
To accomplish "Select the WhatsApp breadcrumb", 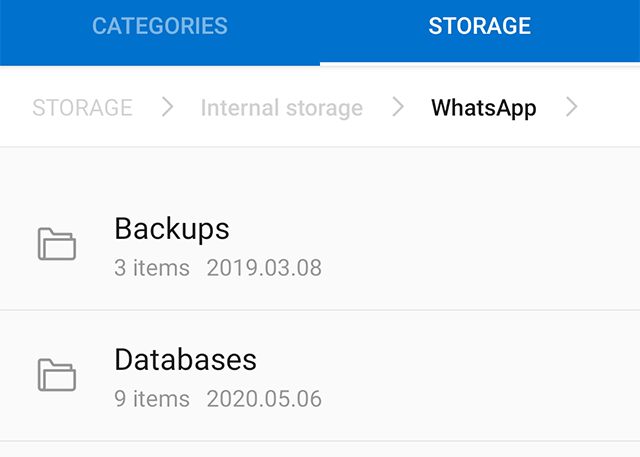I will pos(484,107).
